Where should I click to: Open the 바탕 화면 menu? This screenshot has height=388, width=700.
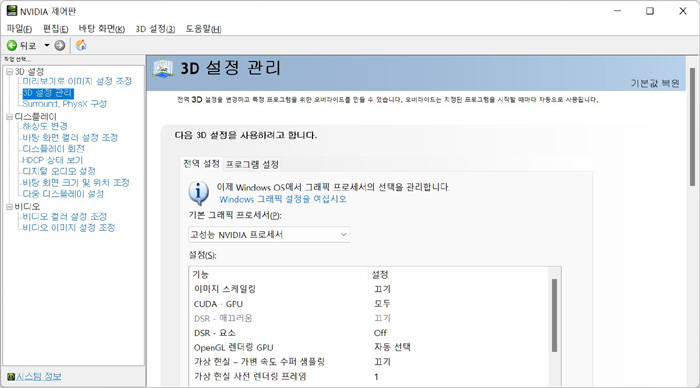pyautogui.click(x=102, y=29)
